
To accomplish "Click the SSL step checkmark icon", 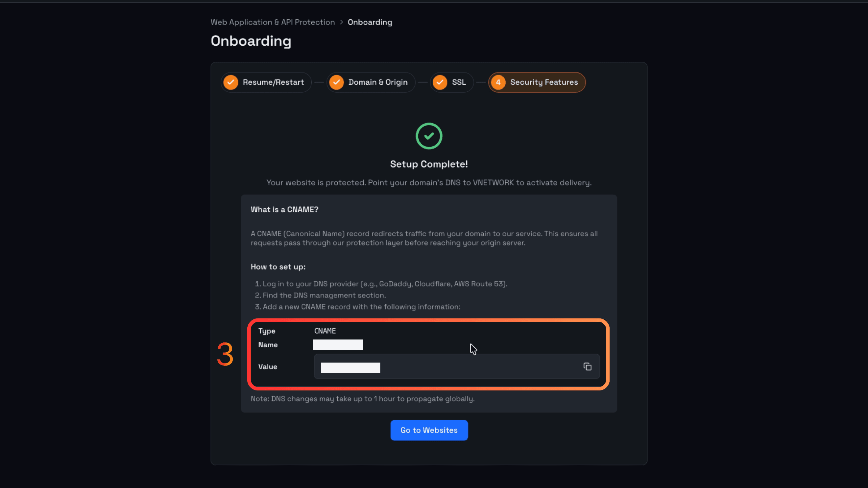I will 440,82.
